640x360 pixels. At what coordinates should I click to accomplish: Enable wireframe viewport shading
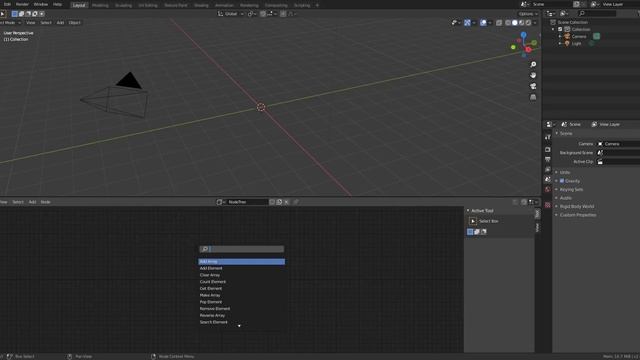point(508,23)
